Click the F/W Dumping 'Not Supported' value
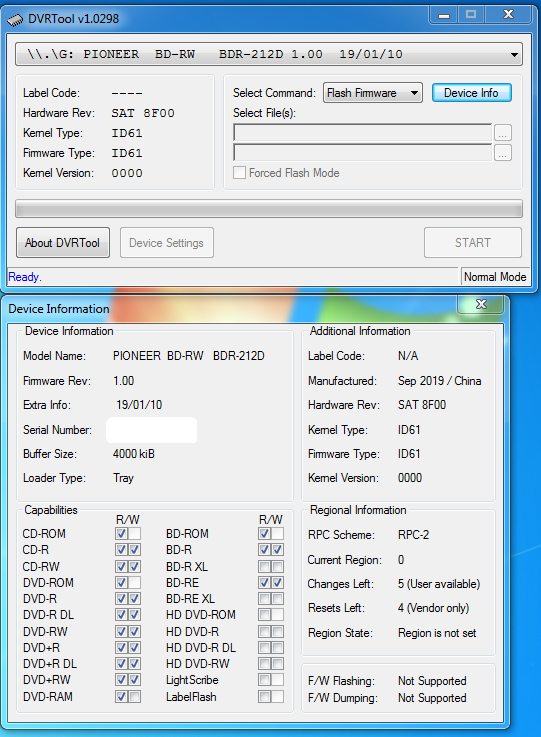 click(432, 698)
